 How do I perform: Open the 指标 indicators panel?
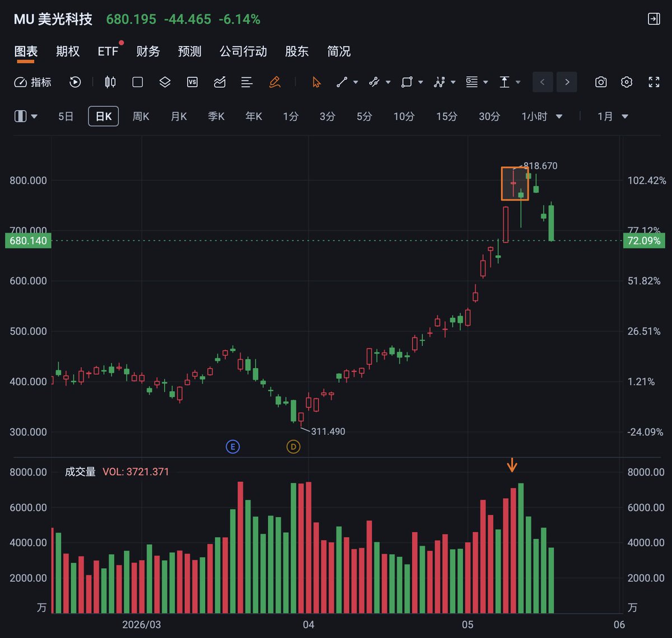click(x=32, y=82)
